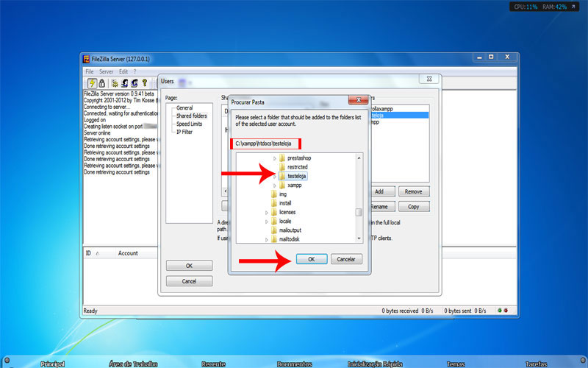The height and width of the screenshot is (368, 588).
Task: Close the Users dialog with the X
Action: coord(429,79)
